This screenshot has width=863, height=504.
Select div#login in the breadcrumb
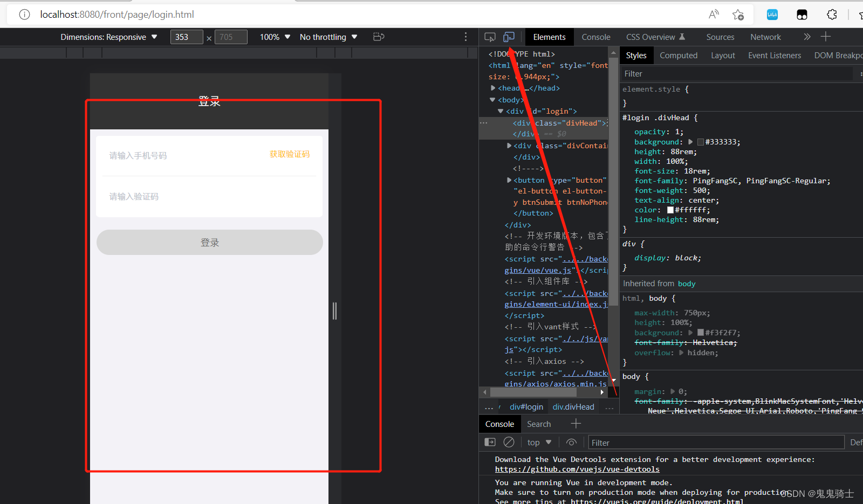coord(526,407)
